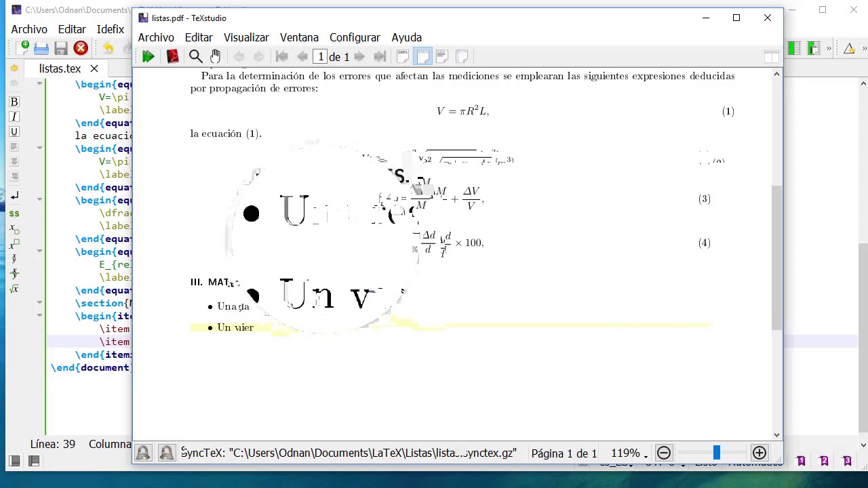The height and width of the screenshot is (488, 868).
Task: Open Idefix menu in editor window
Action: (x=111, y=29)
